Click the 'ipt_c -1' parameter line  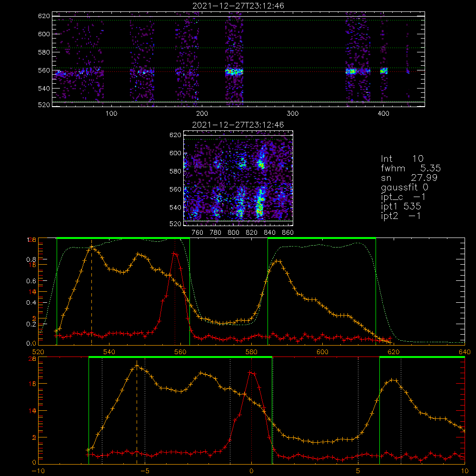pyautogui.click(x=404, y=197)
